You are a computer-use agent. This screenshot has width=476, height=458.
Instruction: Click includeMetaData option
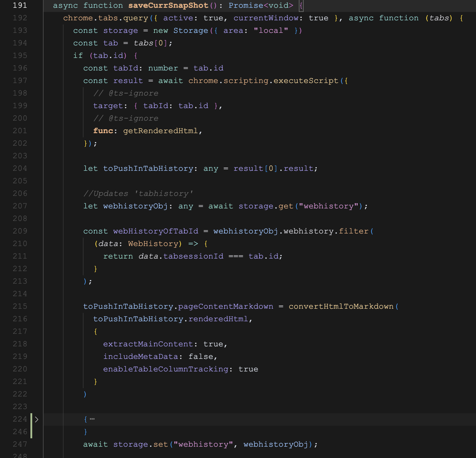point(140,356)
